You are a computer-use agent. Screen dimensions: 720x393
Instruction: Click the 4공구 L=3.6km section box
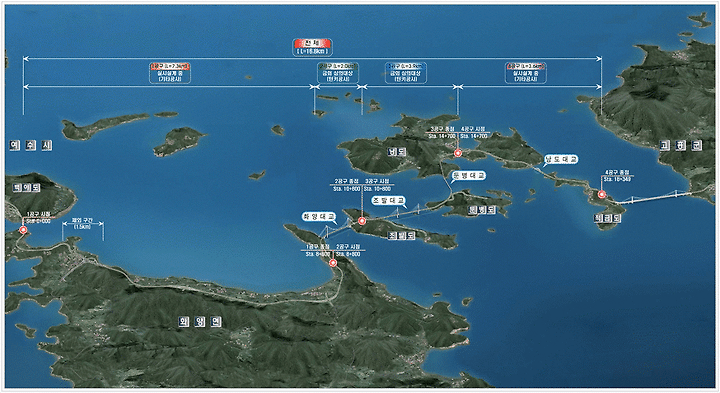[526, 73]
